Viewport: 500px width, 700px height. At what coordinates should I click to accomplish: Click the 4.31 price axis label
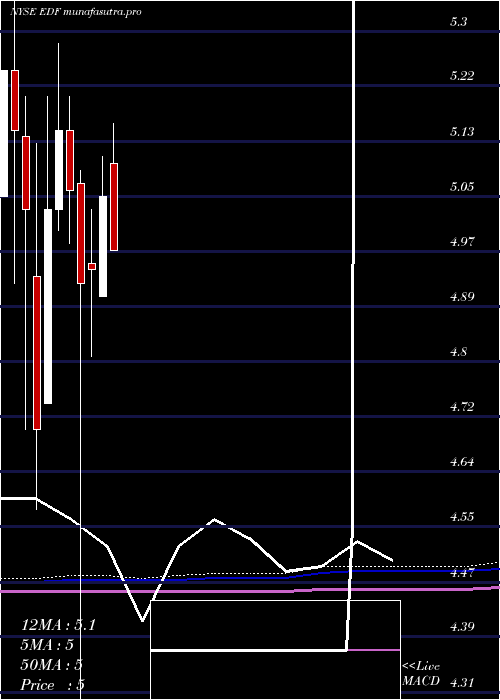tap(462, 682)
